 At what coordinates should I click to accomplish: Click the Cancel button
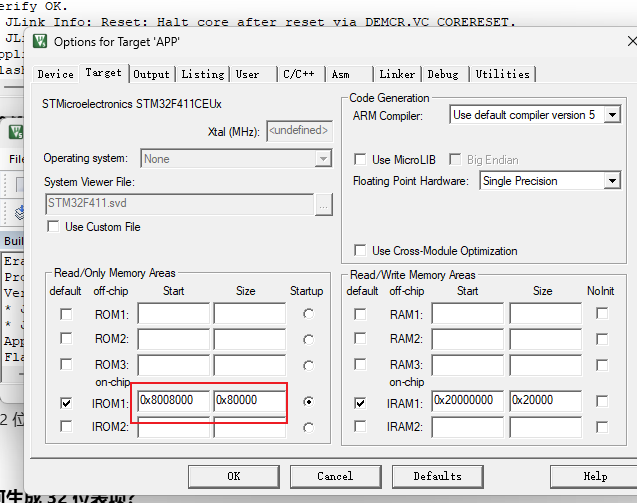click(336, 477)
